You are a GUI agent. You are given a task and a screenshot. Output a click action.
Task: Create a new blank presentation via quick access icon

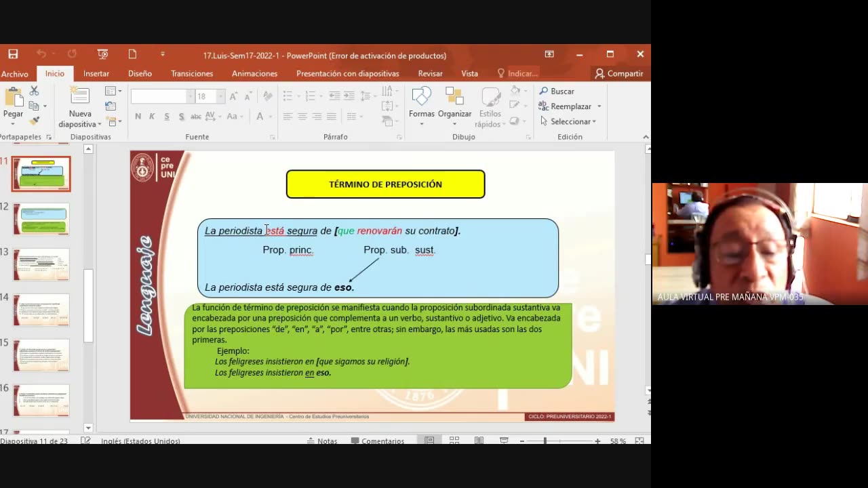click(x=133, y=54)
